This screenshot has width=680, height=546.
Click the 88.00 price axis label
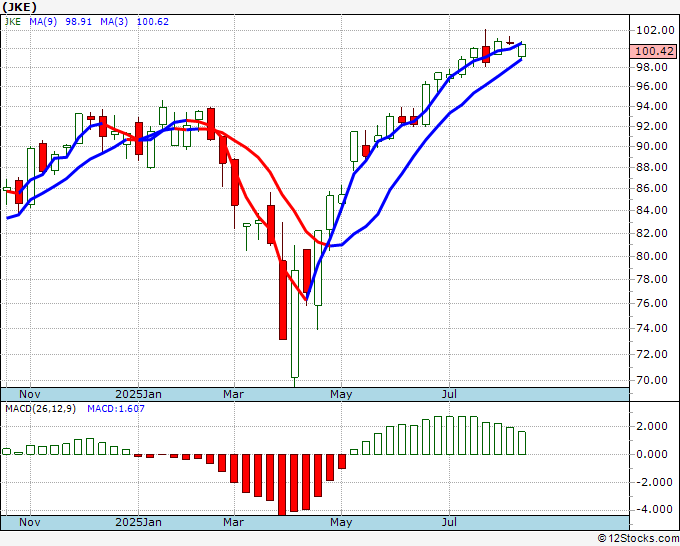[x=652, y=167]
